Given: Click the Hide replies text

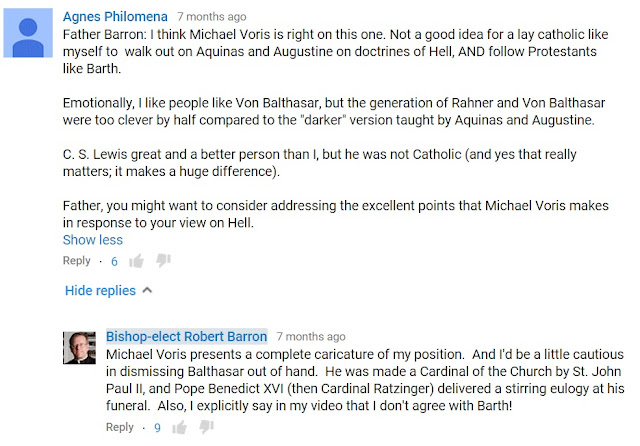Looking at the screenshot, I should click(x=100, y=290).
